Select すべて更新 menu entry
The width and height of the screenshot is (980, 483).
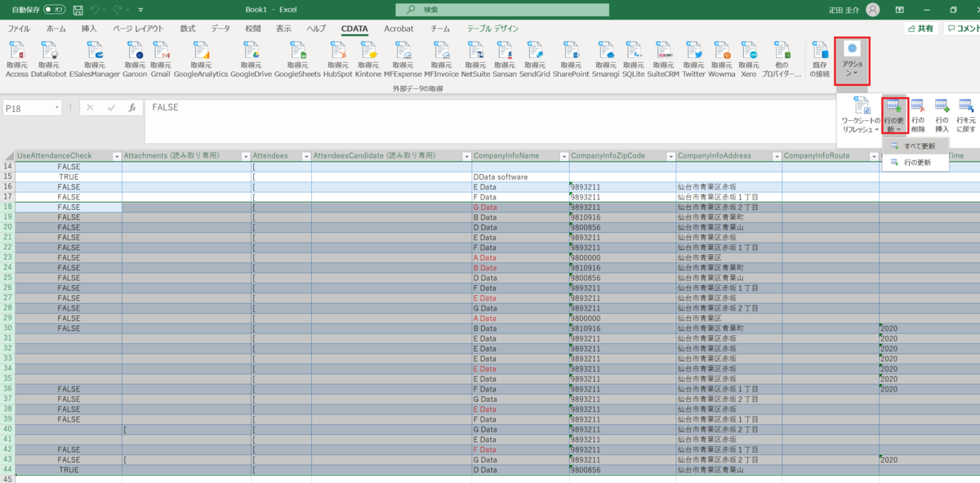pos(915,145)
